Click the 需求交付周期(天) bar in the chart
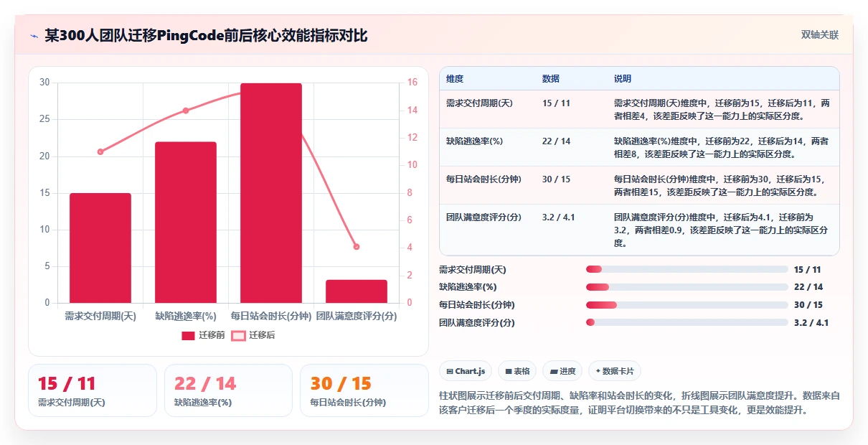The width and height of the screenshot is (868, 445). tap(100, 248)
